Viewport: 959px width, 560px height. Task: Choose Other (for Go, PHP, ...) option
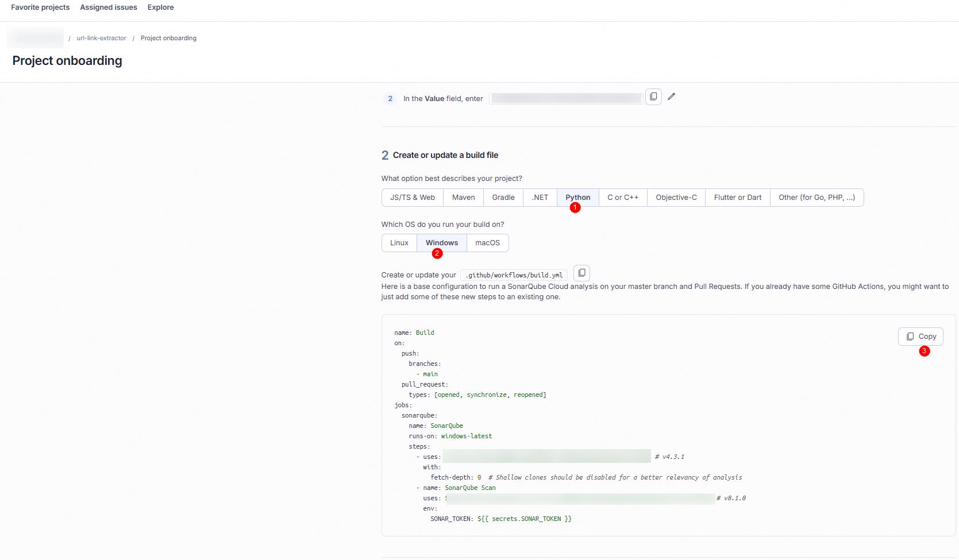pos(817,198)
